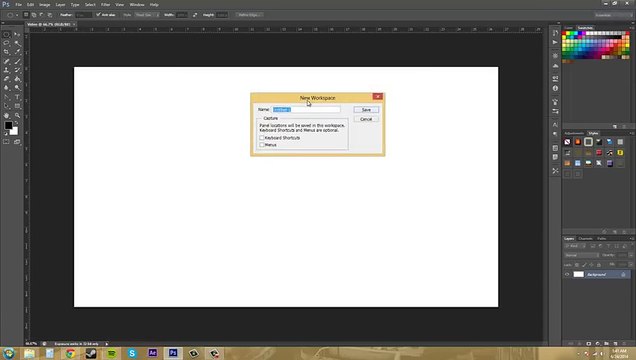Select the Pen tool
Viewport: 636px width, 360px height.
[x=6, y=97]
